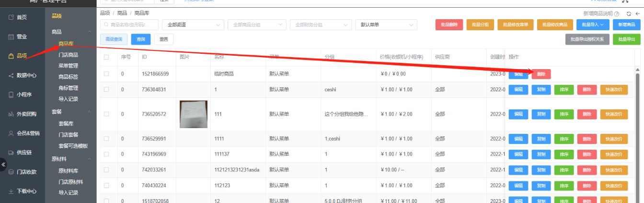Screen dimensions: 644x203
Task: Open the 全部财务分组 finance group dropdown
Action: [x=320, y=24]
